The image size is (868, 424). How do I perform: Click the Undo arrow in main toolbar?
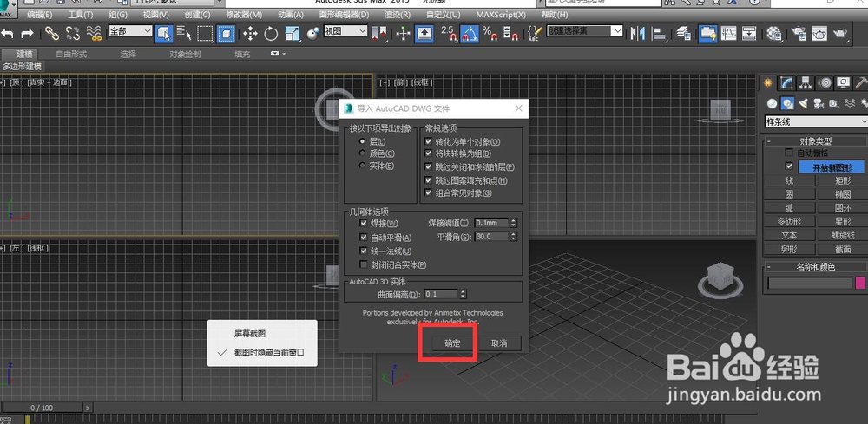tap(7, 34)
